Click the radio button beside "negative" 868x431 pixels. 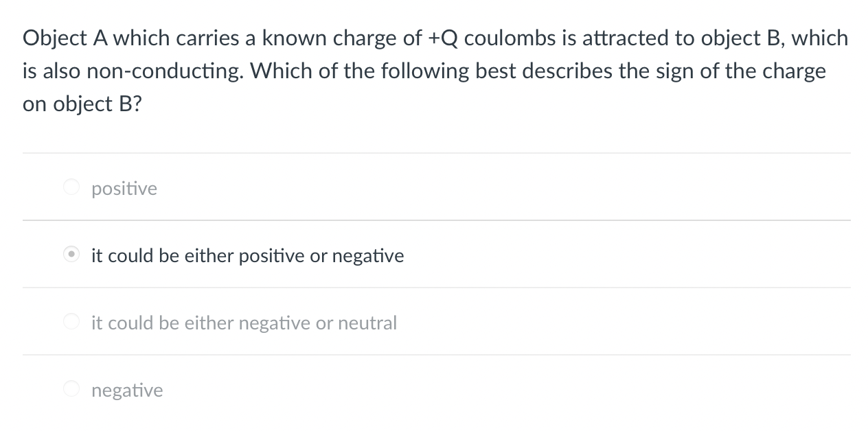(x=71, y=388)
